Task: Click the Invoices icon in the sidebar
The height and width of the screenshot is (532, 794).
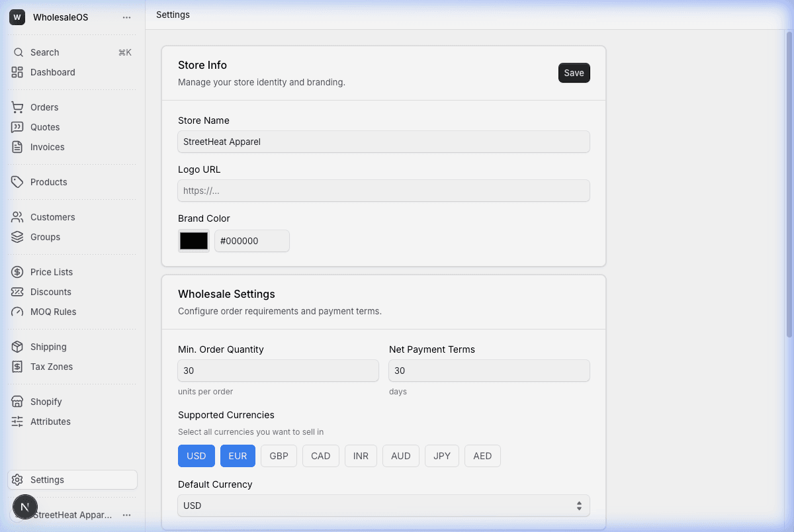Action: [x=20, y=147]
